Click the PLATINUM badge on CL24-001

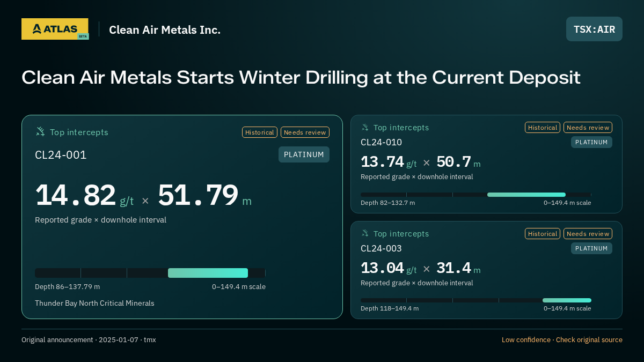(304, 154)
